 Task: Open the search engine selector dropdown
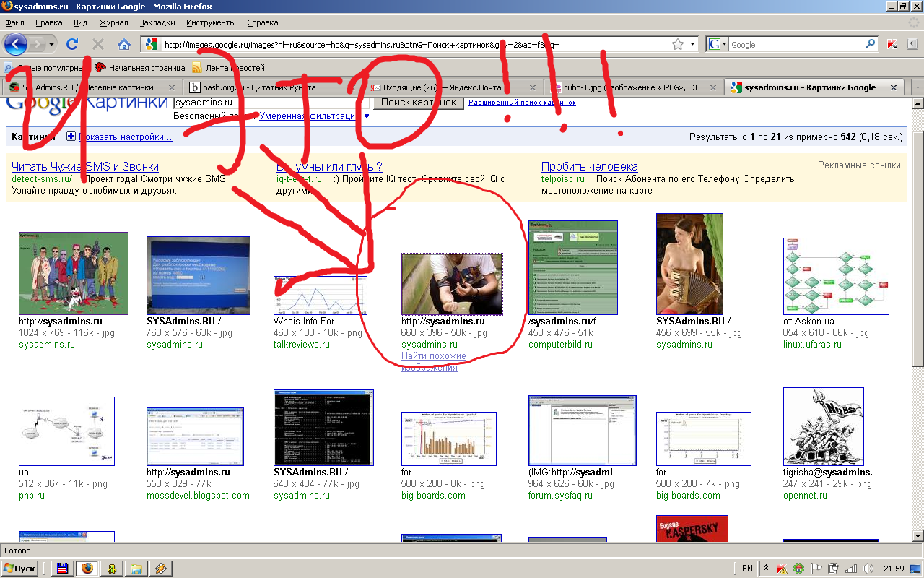(718, 44)
